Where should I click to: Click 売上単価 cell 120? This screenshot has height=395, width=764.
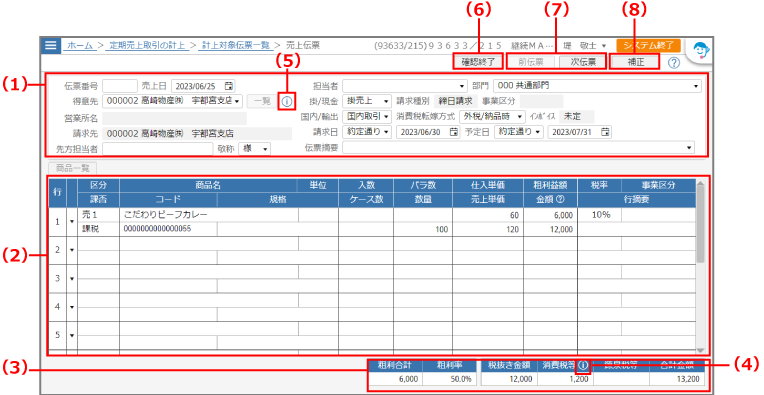488,229
